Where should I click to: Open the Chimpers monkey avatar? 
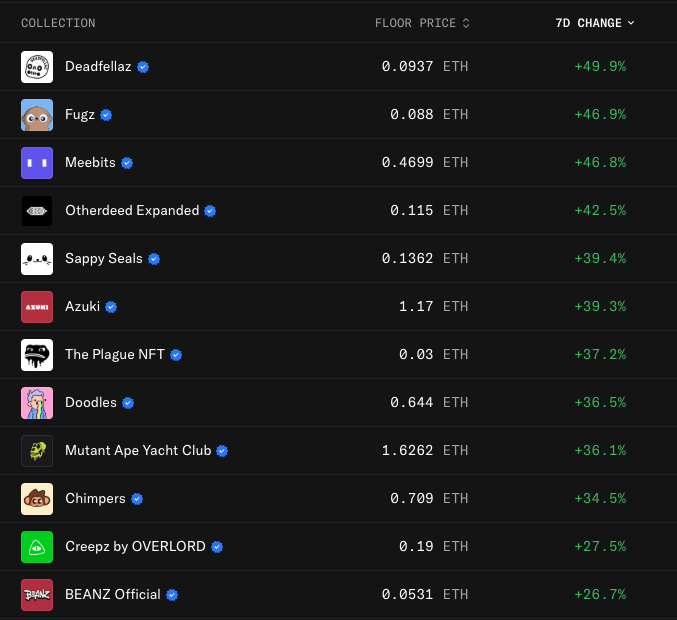pos(37,499)
